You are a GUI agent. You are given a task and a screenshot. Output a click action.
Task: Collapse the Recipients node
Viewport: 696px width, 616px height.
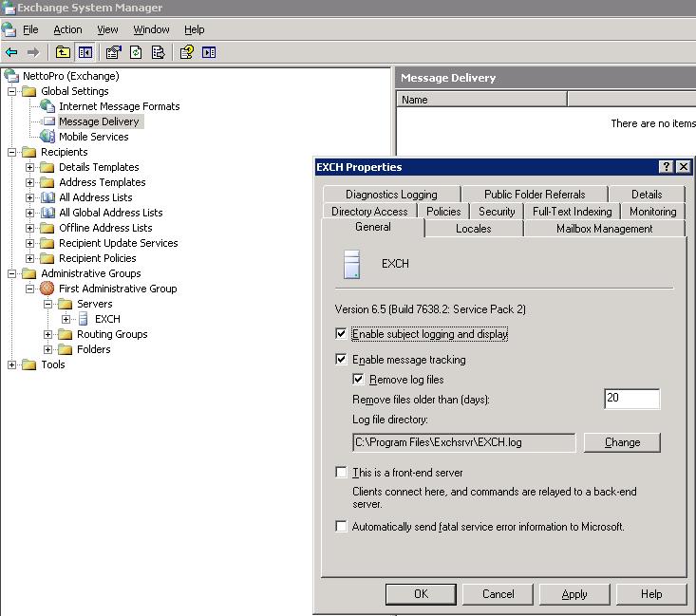click(12, 152)
